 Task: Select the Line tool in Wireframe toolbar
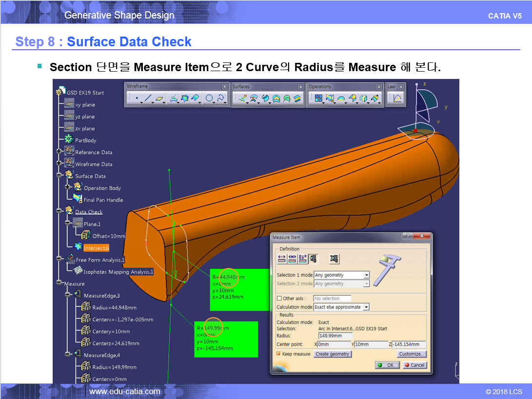[x=148, y=99]
